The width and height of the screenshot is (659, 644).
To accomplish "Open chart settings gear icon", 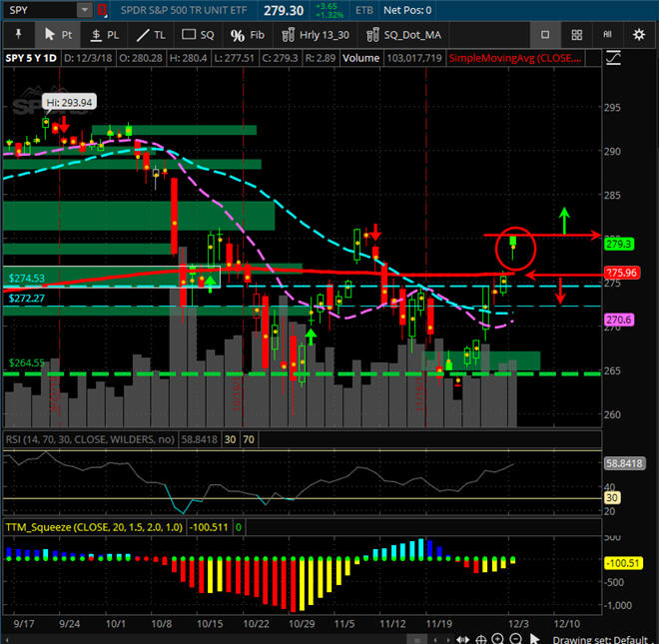I will pos(639,35).
